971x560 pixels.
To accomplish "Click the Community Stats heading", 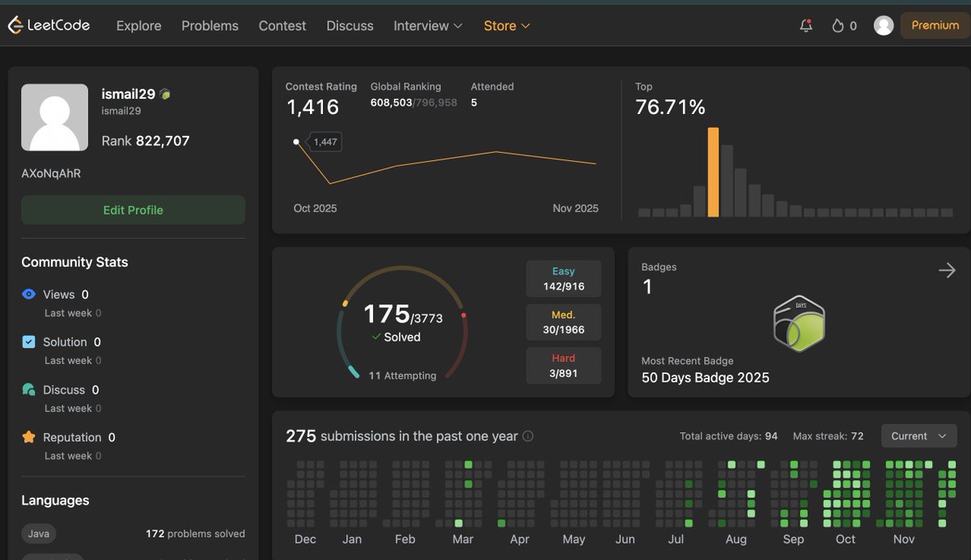I will coord(74,261).
